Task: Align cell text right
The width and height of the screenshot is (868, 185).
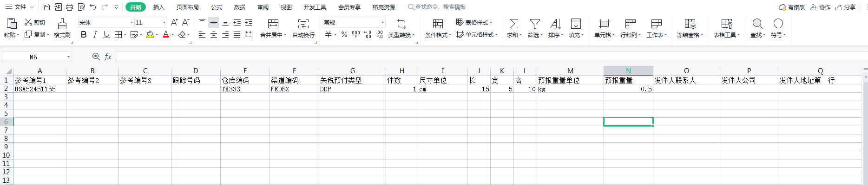Action: pyautogui.click(x=225, y=35)
